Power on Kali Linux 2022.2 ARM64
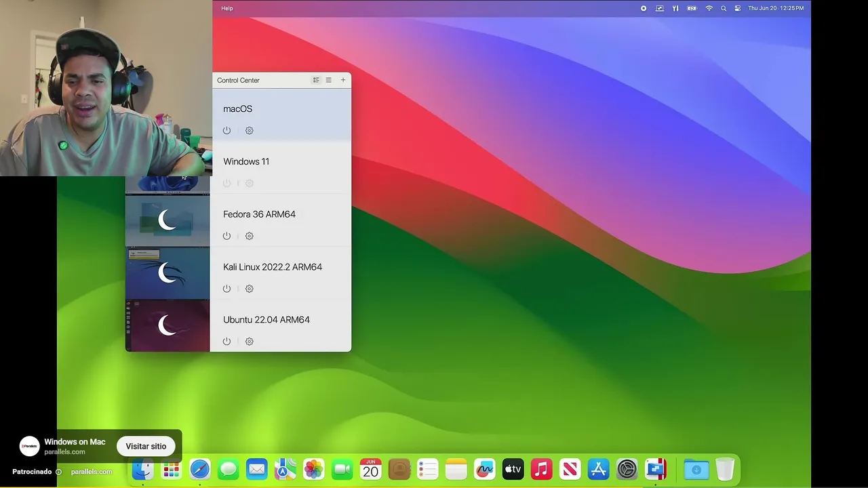 point(226,289)
